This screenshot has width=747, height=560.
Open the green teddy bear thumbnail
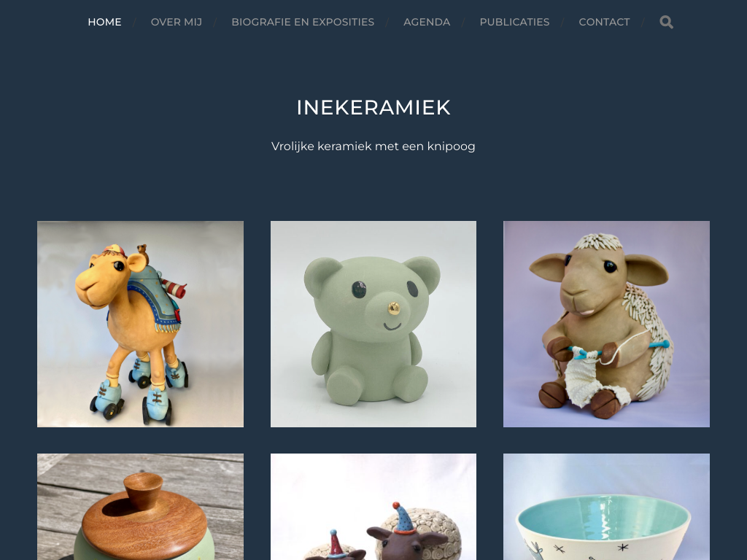click(x=373, y=324)
